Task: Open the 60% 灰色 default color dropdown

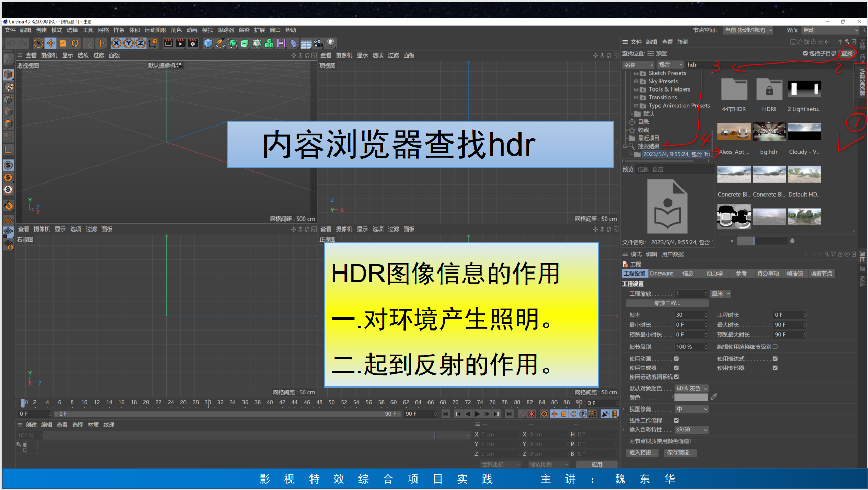Action: point(691,389)
